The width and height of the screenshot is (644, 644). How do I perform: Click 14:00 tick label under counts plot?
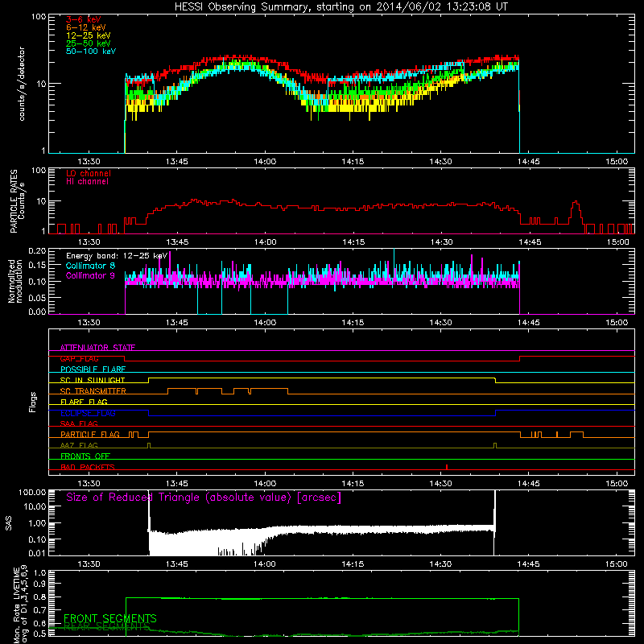[265, 162]
